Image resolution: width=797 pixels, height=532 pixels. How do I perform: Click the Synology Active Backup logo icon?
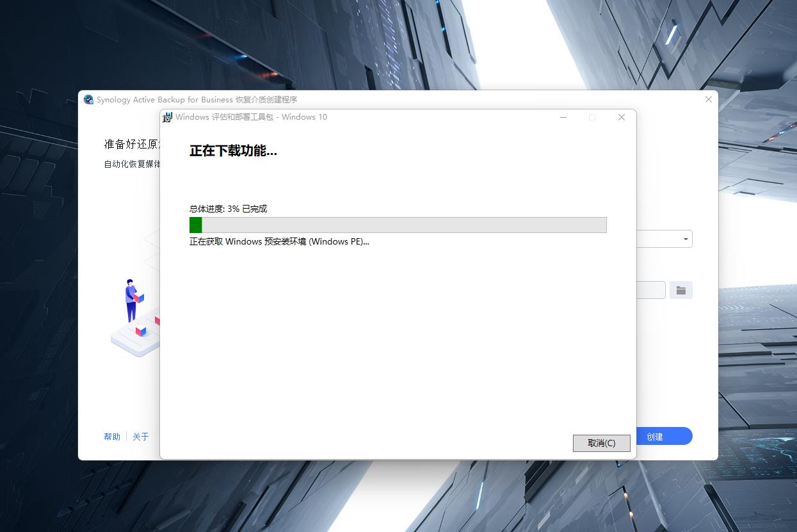click(x=89, y=99)
